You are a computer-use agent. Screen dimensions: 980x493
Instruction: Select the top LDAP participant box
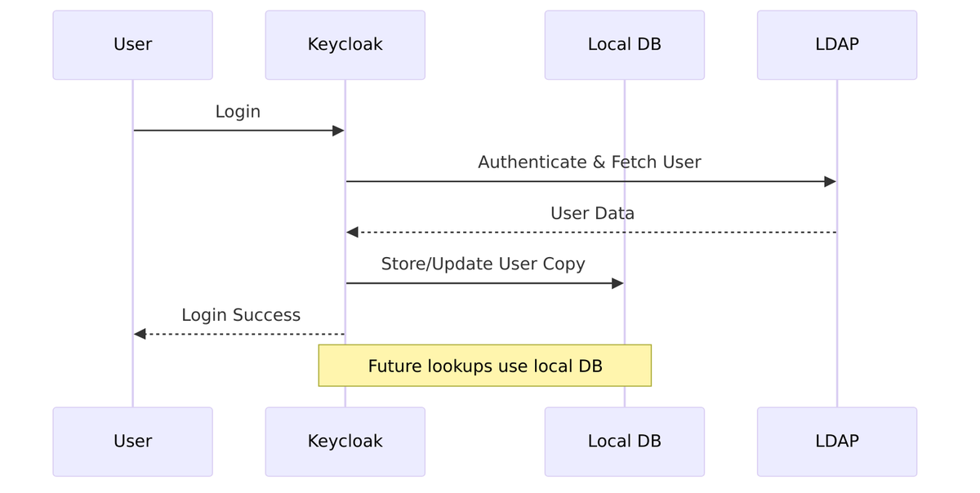coord(836,45)
